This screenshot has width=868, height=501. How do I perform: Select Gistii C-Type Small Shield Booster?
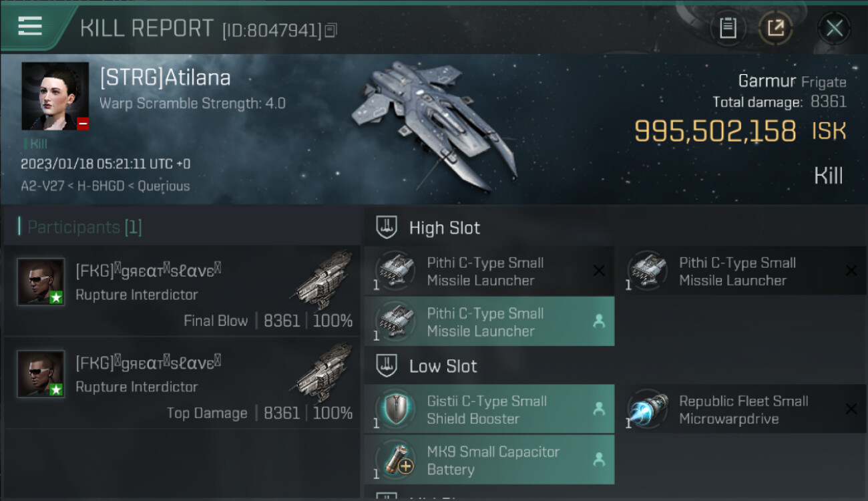(489, 409)
